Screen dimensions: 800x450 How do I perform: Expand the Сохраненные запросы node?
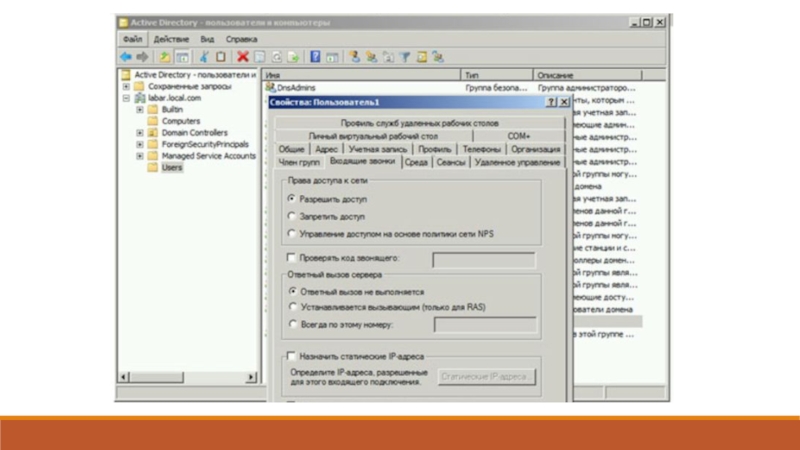tap(126, 87)
